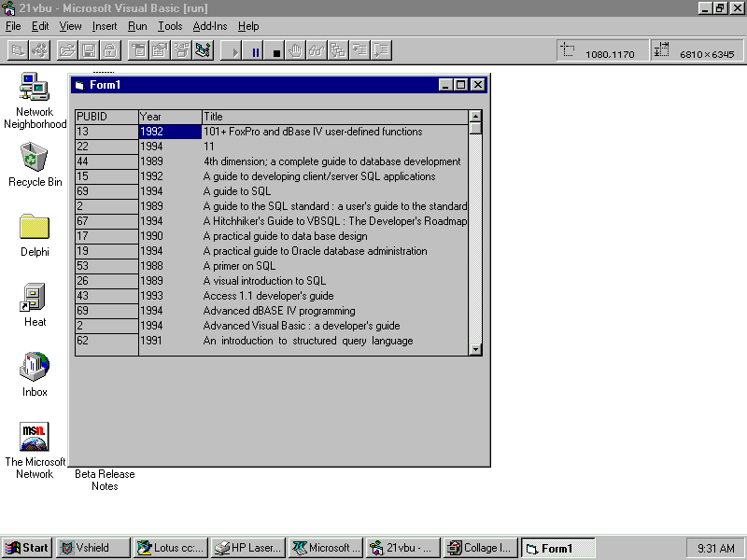Open the Calls toolbar icon
Viewport: 747px width, 560px height.
pos(337,50)
